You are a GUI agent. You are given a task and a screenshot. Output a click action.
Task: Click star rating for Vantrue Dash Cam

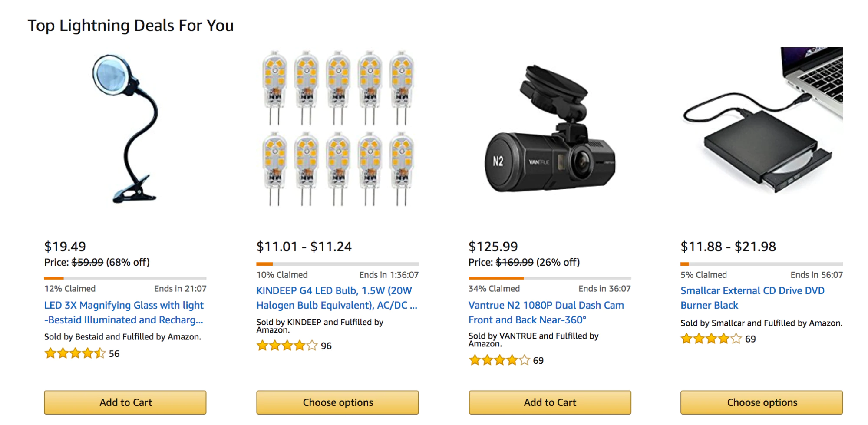(499, 360)
